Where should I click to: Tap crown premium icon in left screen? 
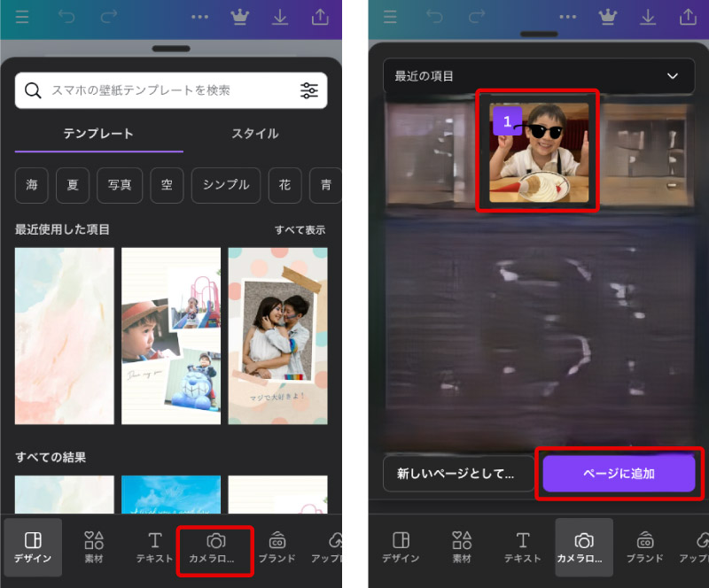click(239, 17)
